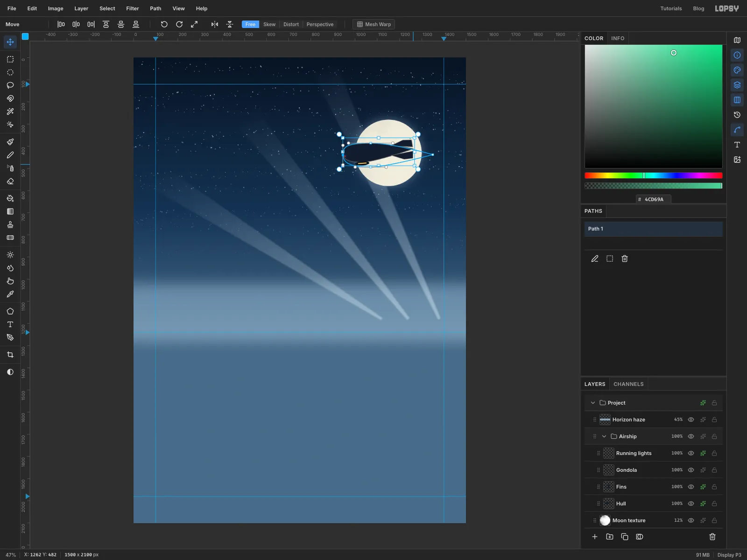
Task: Lock the Hull layer
Action: (714, 504)
